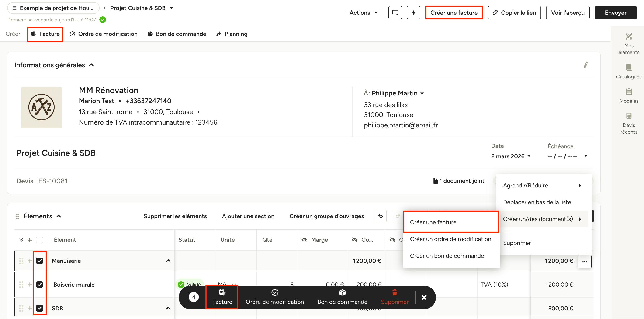644x319 pixels.
Task: Open the Exemple de projet de Hou... breadcrumb
Action: point(53,8)
